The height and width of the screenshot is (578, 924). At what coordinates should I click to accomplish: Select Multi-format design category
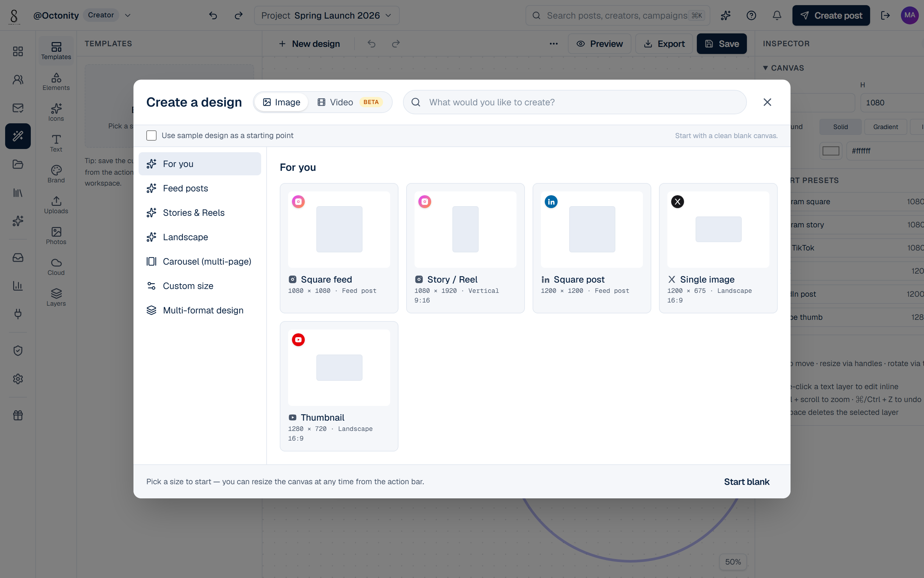[x=200, y=311]
